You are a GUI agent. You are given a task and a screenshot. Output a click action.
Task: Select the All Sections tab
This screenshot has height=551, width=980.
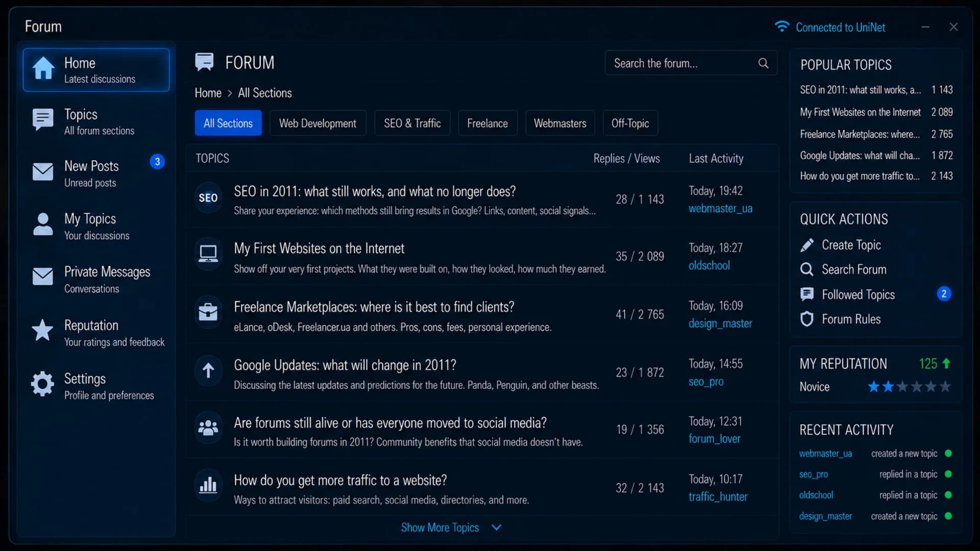point(228,123)
